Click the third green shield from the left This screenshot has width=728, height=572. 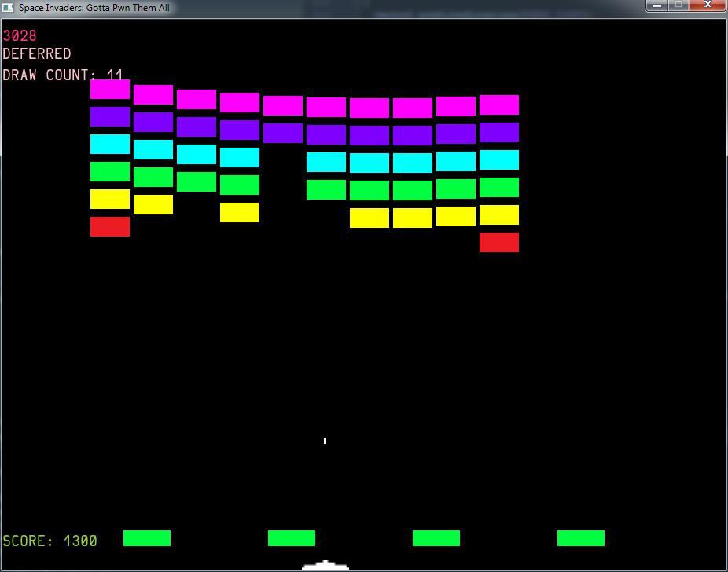pyautogui.click(x=436, y=538)
